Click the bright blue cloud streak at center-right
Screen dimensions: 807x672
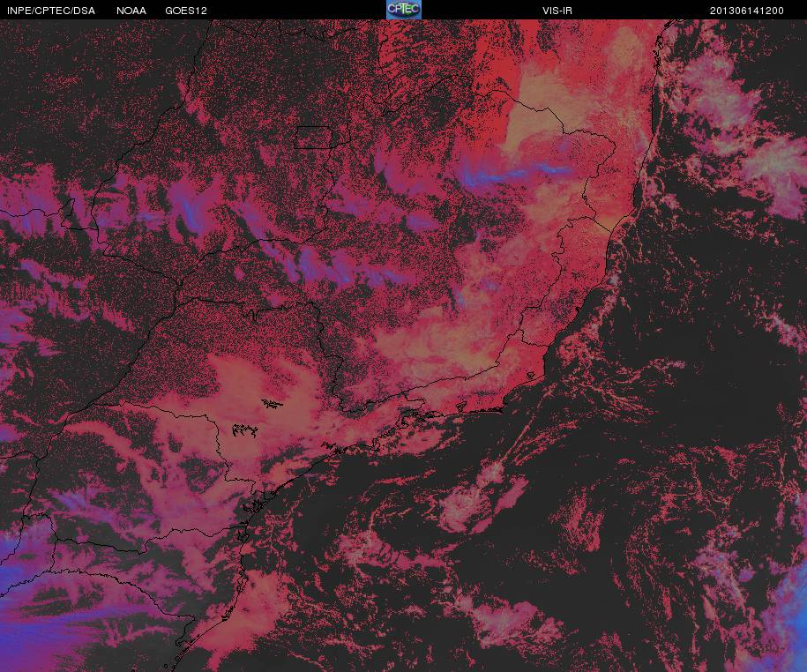point(512,174)
